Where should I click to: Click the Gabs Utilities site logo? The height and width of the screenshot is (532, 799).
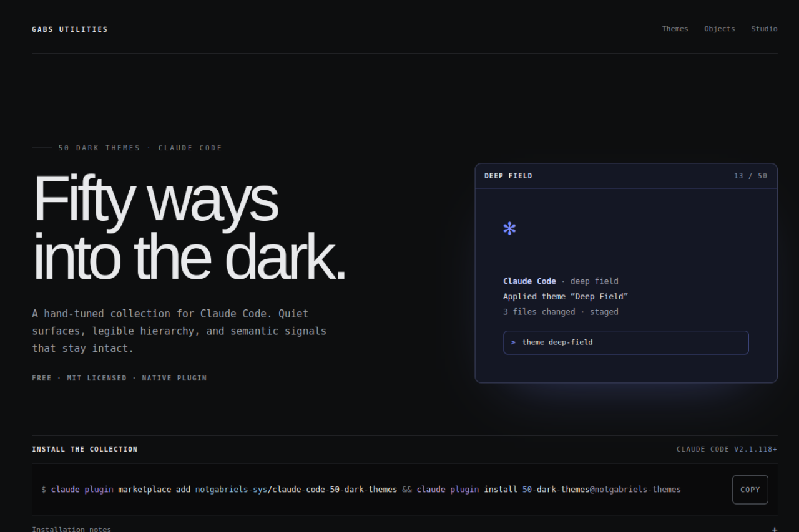pyautogui.click(x=70, y=29)
